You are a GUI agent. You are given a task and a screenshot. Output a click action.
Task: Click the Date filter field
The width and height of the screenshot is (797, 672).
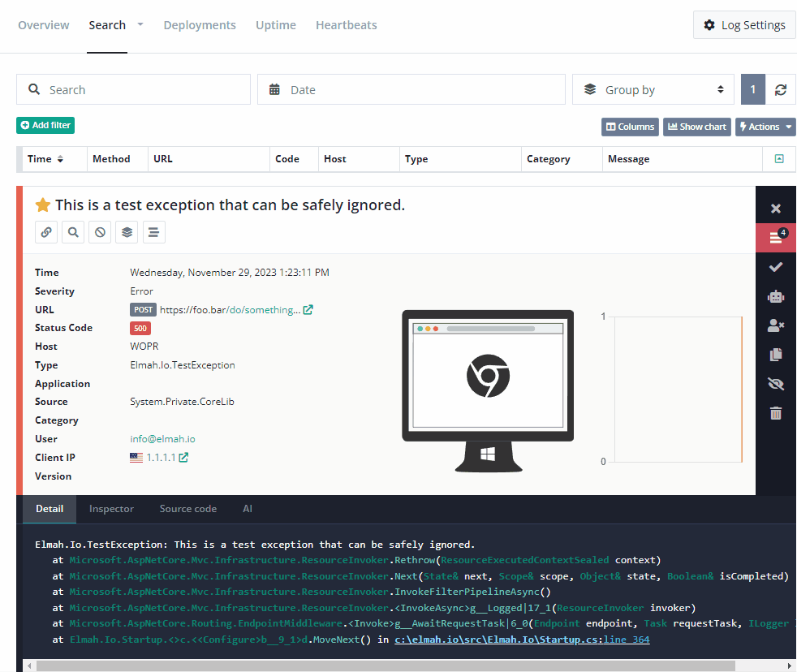click(x=411, y=90)
